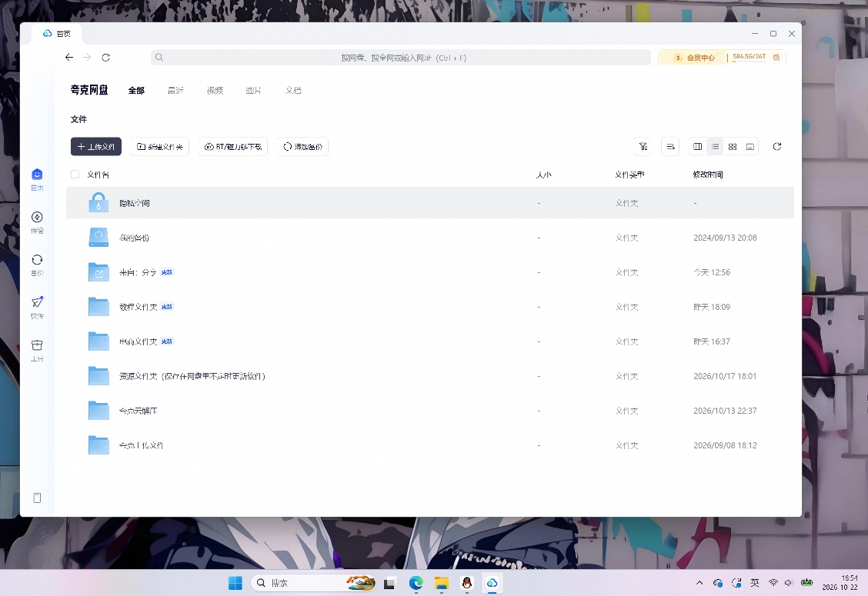Click the 584.5G/26T storage usage bar
This screenshot has width=868, height=596.
(x=749, y=57)
